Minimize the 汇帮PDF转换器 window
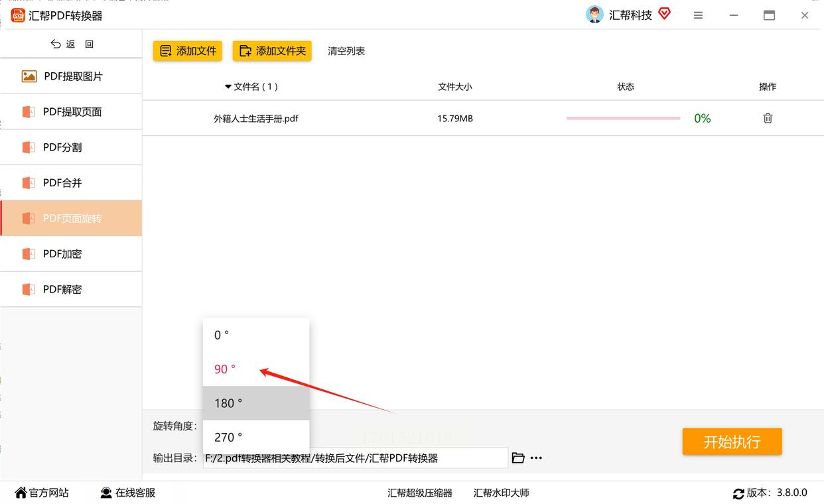Screen dimensions: 824x504 (733, 15)
